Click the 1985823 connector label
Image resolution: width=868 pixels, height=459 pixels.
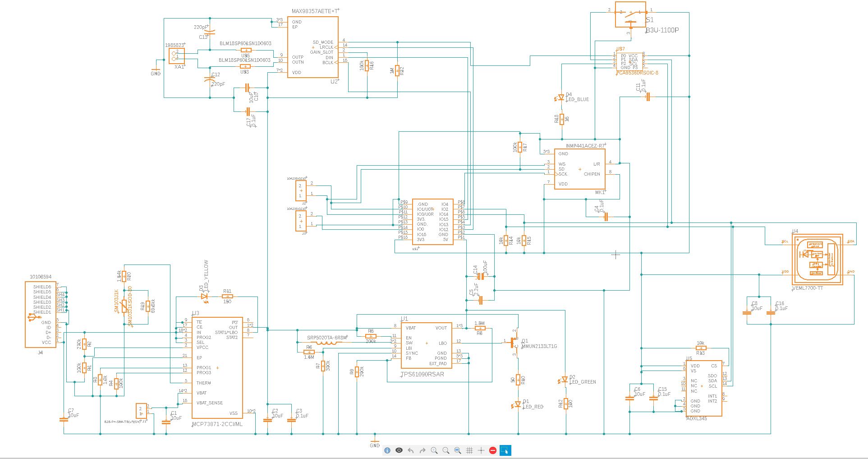175,45
